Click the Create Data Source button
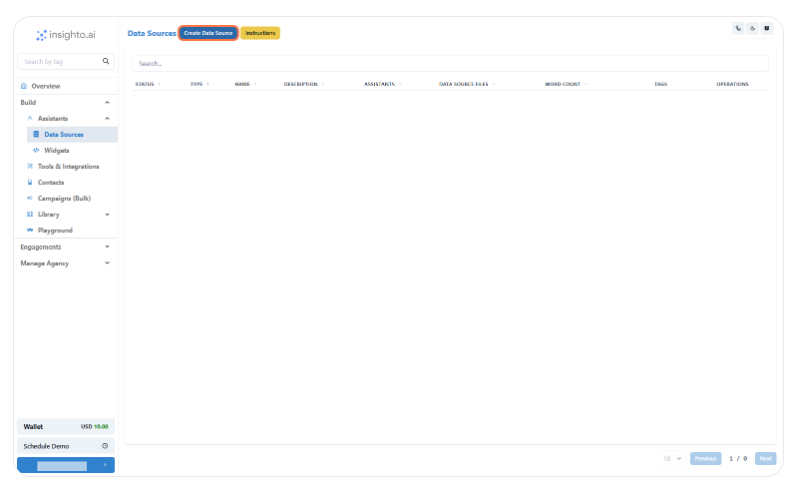Screen dimensions: 789x496 [x=208, y=33]
